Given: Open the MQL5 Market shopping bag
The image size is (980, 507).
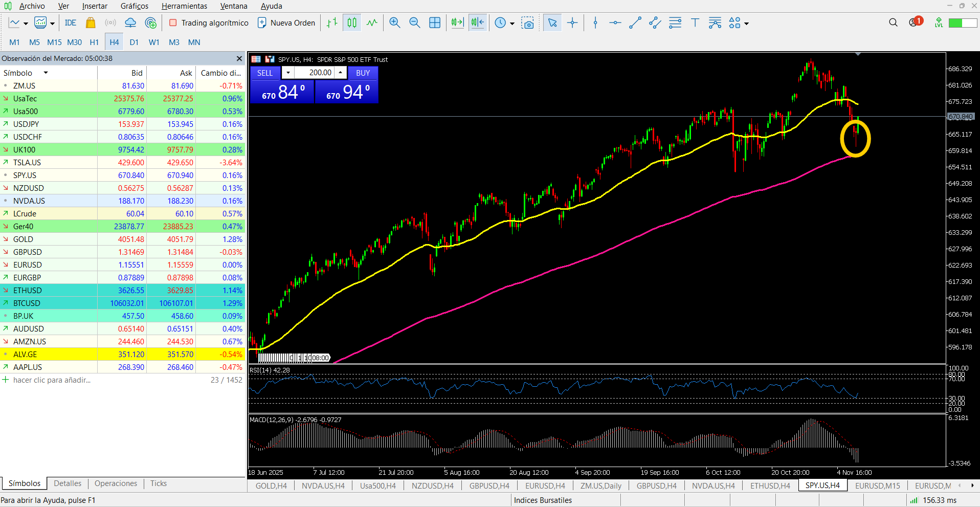Looking at the screenshot, I should tap(91, 23).
